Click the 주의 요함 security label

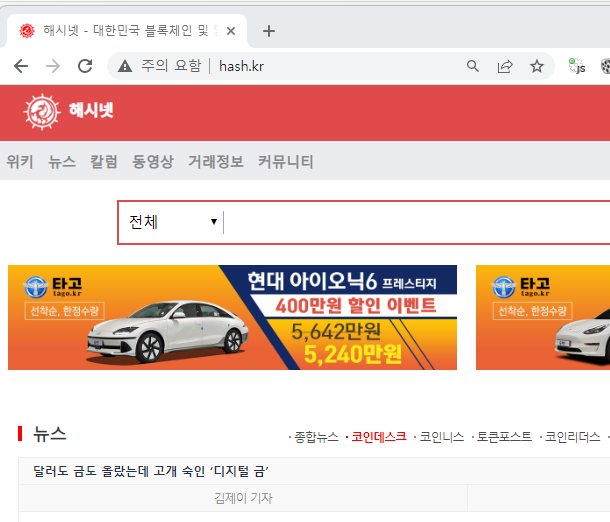point(171,66)
